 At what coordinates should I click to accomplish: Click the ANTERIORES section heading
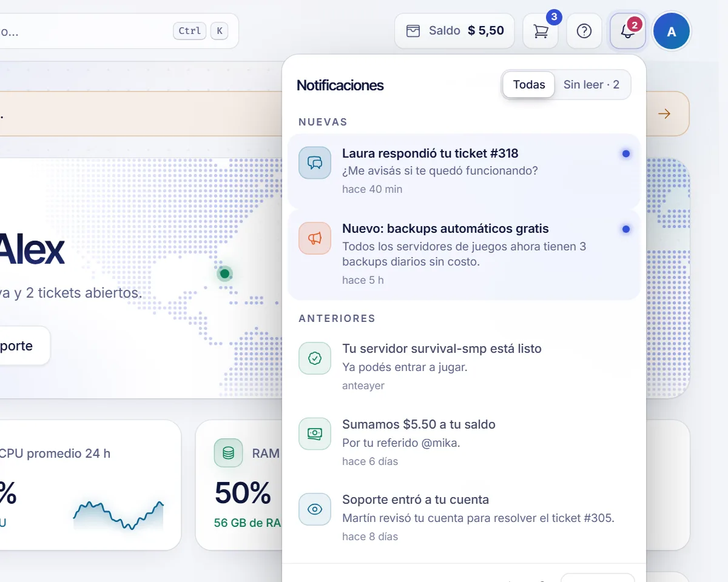click(337, 318)
